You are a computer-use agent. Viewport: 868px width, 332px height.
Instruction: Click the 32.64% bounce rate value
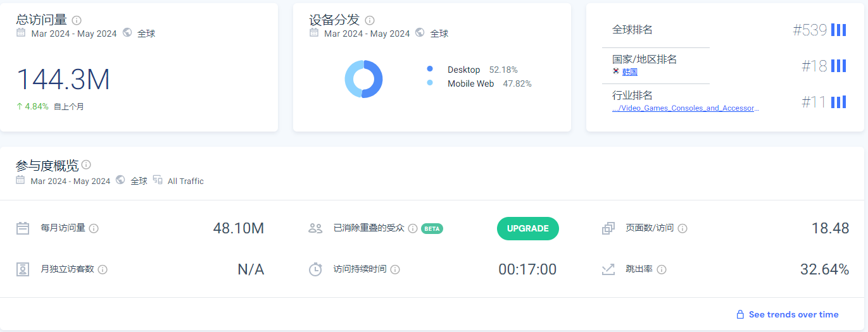[825, 269]
